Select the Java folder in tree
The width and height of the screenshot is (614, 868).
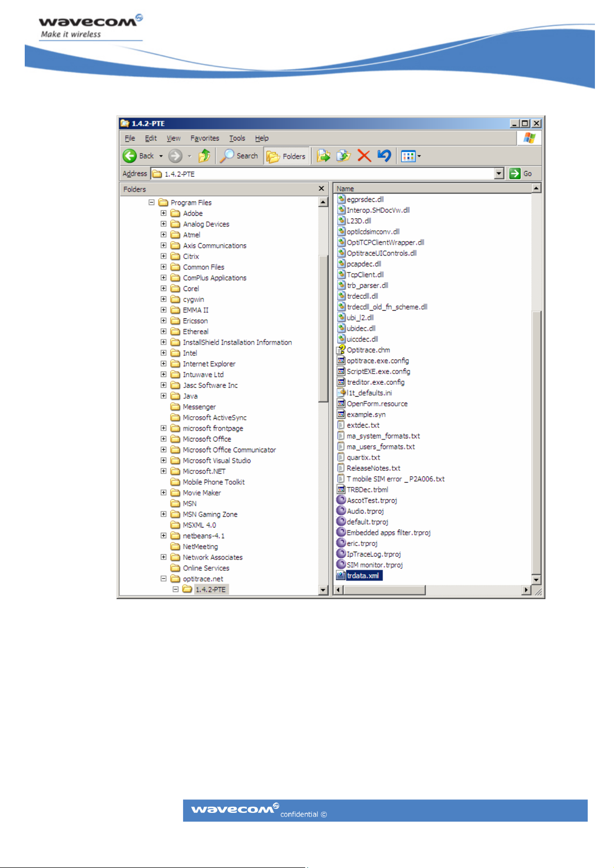click(x=190, y=396)
